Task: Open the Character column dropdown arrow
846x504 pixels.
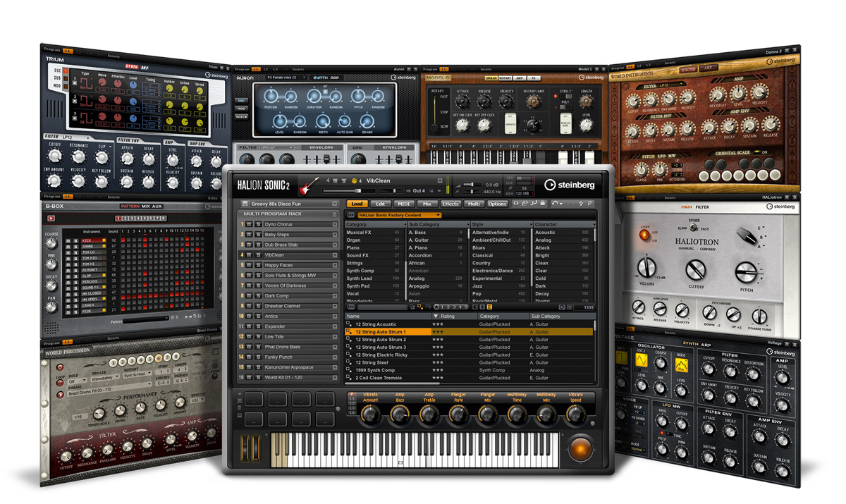Action: pos(594,224)
